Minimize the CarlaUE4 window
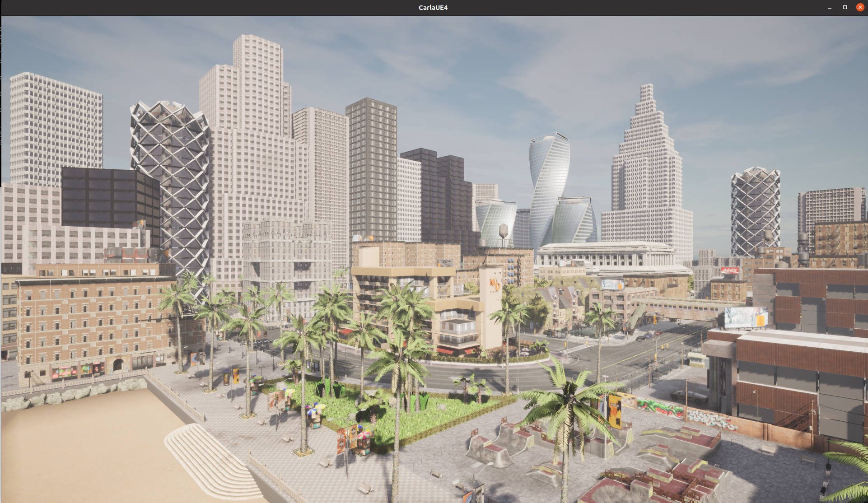Viewport: 868px width, 503px height. [x=830, y=7]
